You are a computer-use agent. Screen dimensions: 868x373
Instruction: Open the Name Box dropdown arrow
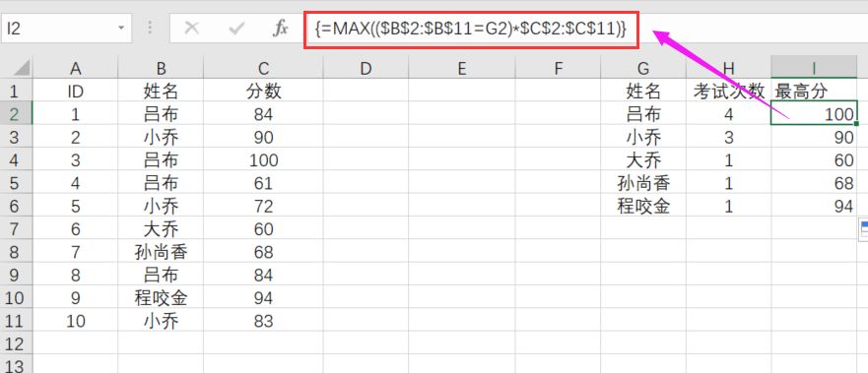point(121,28)
